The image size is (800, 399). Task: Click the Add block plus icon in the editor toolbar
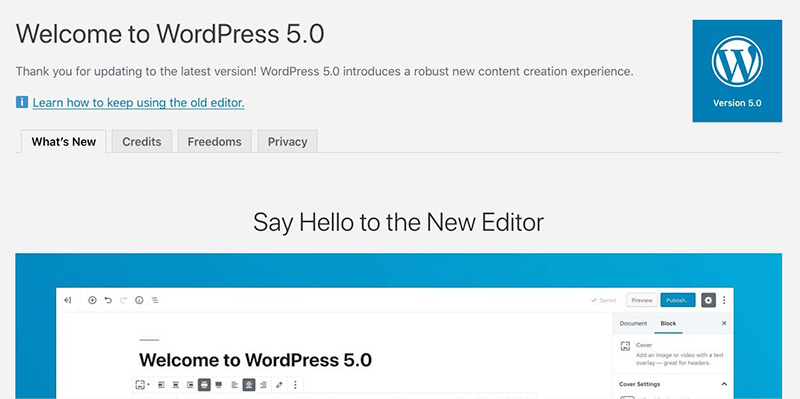92,301
